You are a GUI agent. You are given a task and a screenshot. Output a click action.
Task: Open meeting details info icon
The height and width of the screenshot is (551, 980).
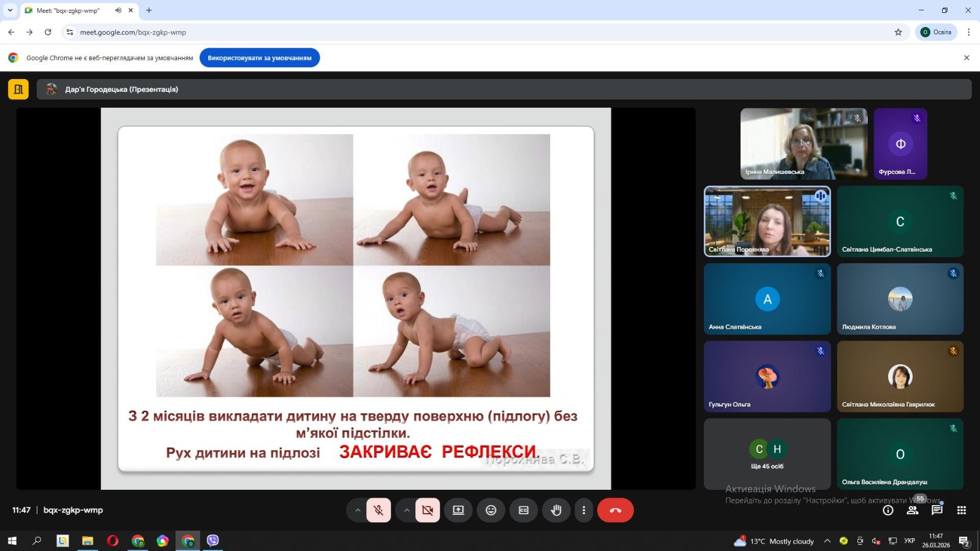point(888,510)
